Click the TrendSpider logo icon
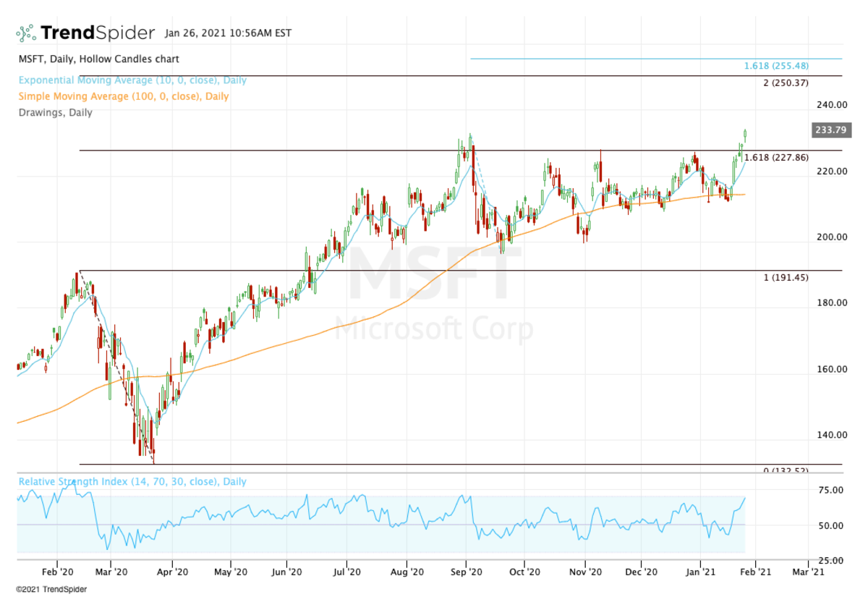The image size is (868, 597). (26, 33)
